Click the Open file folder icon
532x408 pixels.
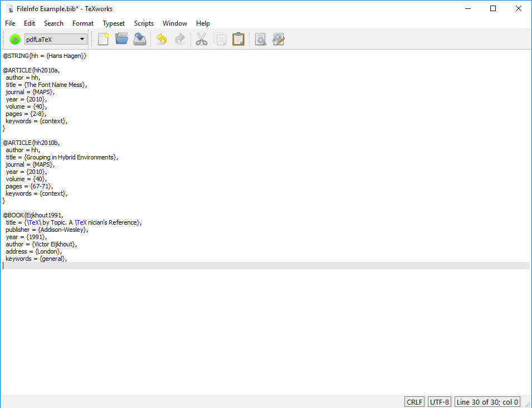pos(121,40)
